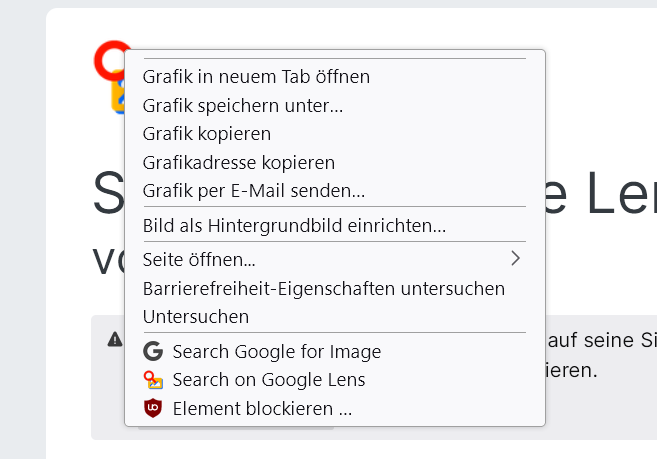Click the warning triangle icon in the notice
Screen dimensions: 657x459
(x=115, y=340)
